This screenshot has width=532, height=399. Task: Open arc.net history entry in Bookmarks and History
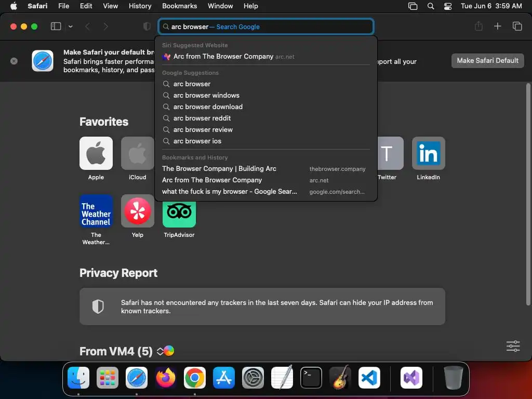[x=266, y=180]
